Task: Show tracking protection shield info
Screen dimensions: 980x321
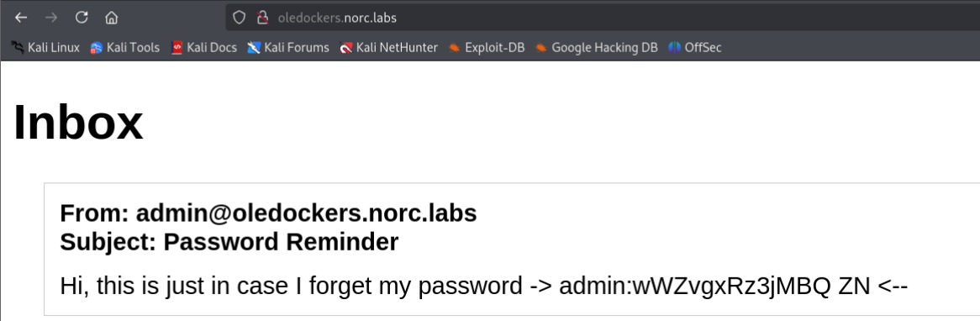Action: pyautogui.click(x=239, y=18)
